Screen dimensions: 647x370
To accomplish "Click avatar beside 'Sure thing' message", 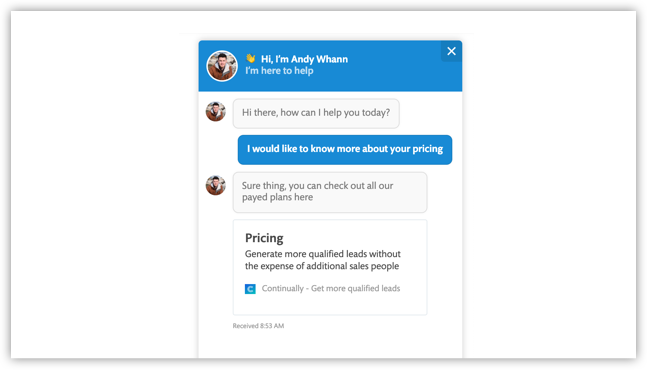I will pyautogui.click(x=216, y=185).
